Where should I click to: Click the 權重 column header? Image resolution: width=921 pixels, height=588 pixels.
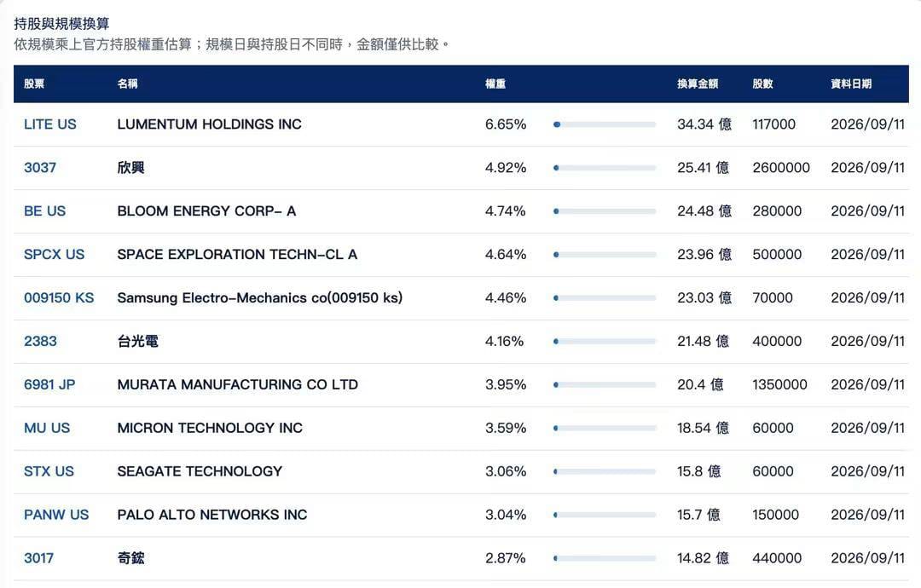pyautogui.click(x=495, y=84)
